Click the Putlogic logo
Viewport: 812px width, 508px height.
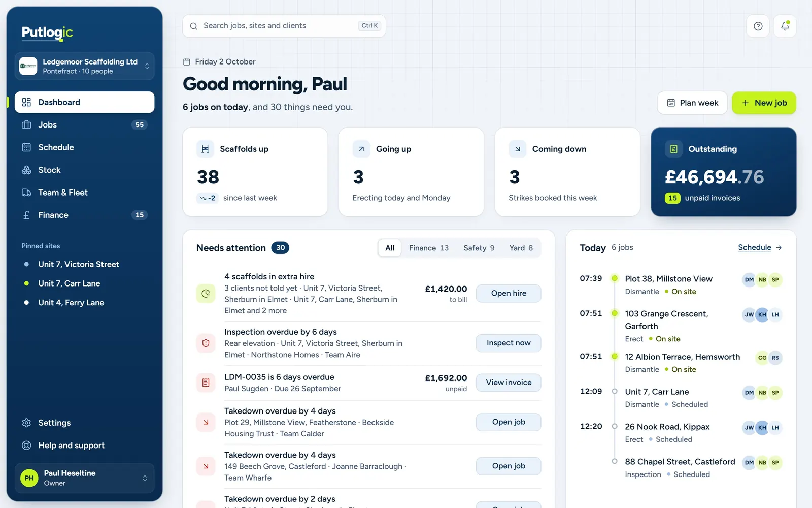(x=47, y=33)
